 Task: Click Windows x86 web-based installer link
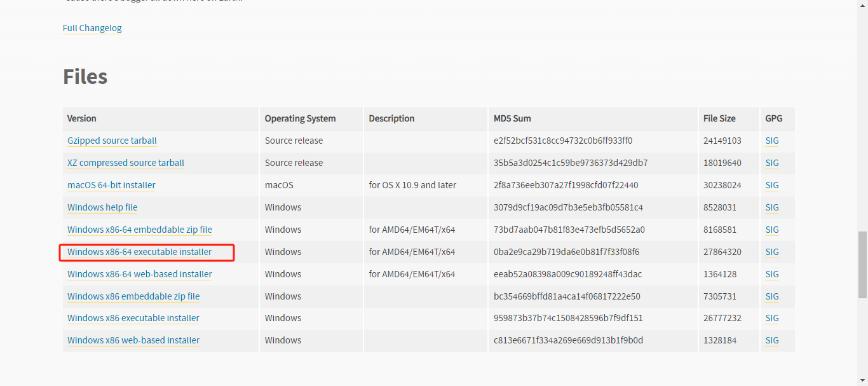click(x=133, y=340)
